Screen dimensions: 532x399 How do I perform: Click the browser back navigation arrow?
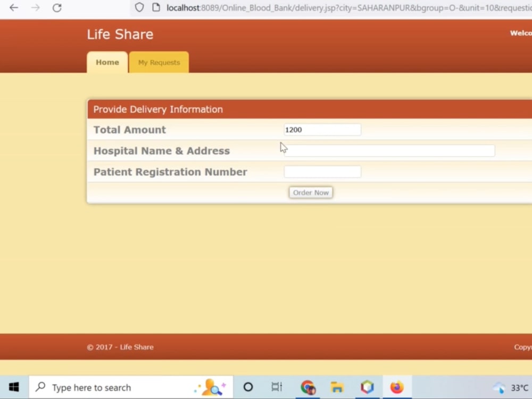pos(13,8)
